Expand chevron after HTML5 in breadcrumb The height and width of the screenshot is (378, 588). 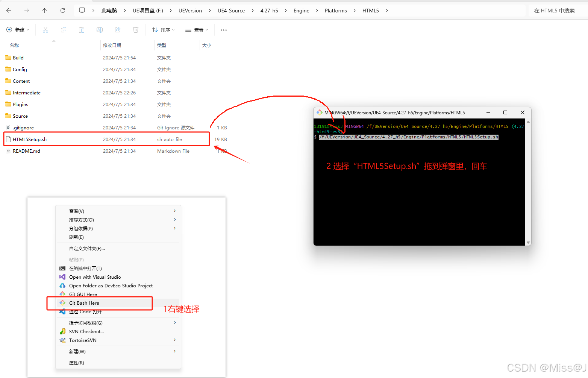(x=386, y=11)
